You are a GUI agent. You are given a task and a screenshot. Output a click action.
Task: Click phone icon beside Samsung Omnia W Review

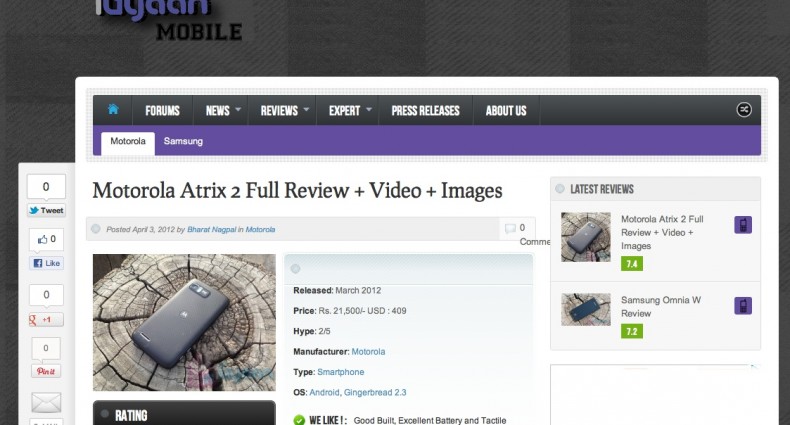(x=743, y=306)
